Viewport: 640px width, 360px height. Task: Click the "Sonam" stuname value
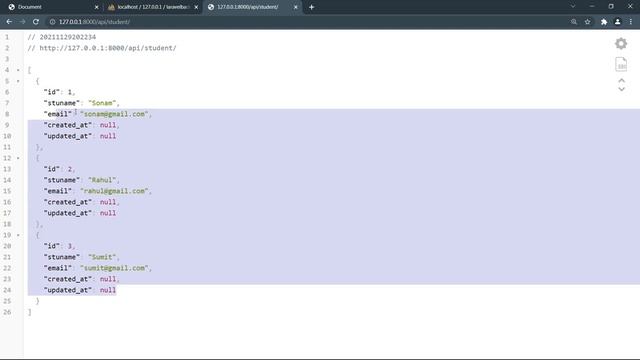(x=102, y=103)
